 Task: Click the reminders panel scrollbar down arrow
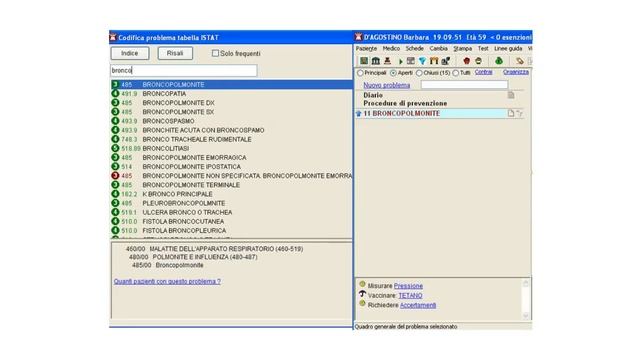point(526,316)
